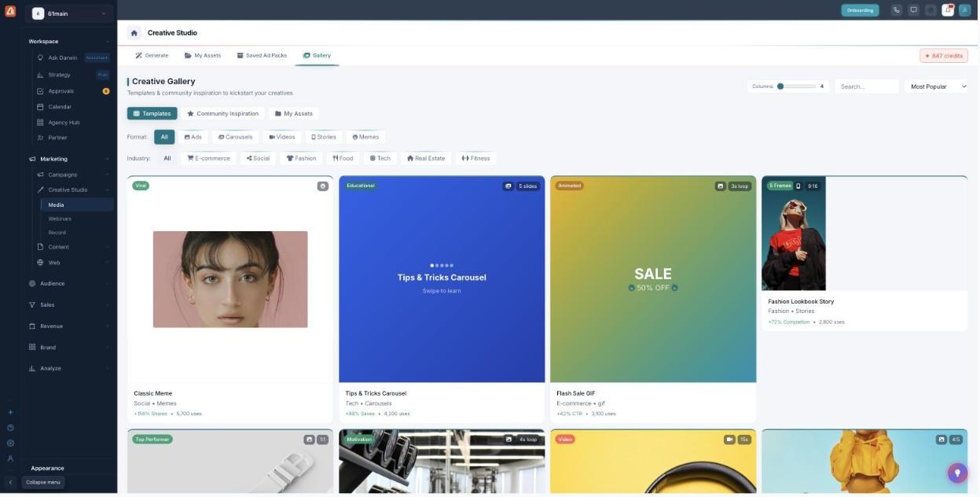Click the image icon on Classic Meme card

tap(322, 186)
